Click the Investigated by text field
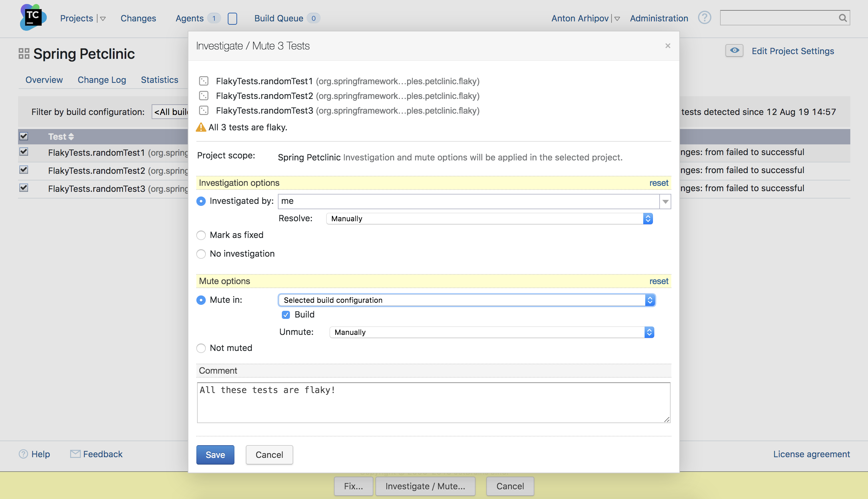The width and height of the screenshot is (868, 499). 469,202
